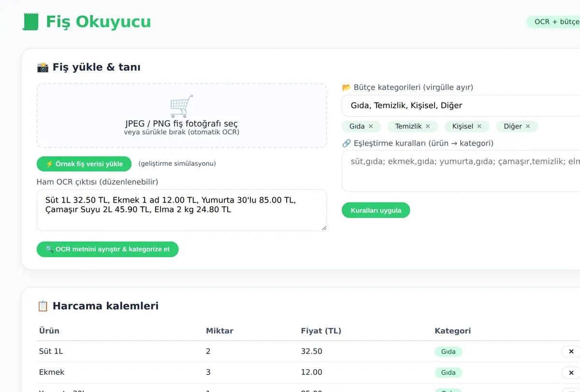Click the Harcama kalemleri heading
Viewport: 580px width, 392px height.
click(98, 306)
